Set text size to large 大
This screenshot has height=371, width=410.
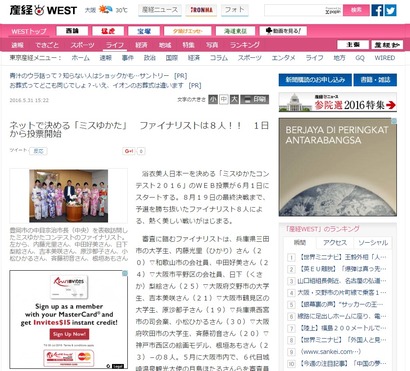tap(234, 99)
